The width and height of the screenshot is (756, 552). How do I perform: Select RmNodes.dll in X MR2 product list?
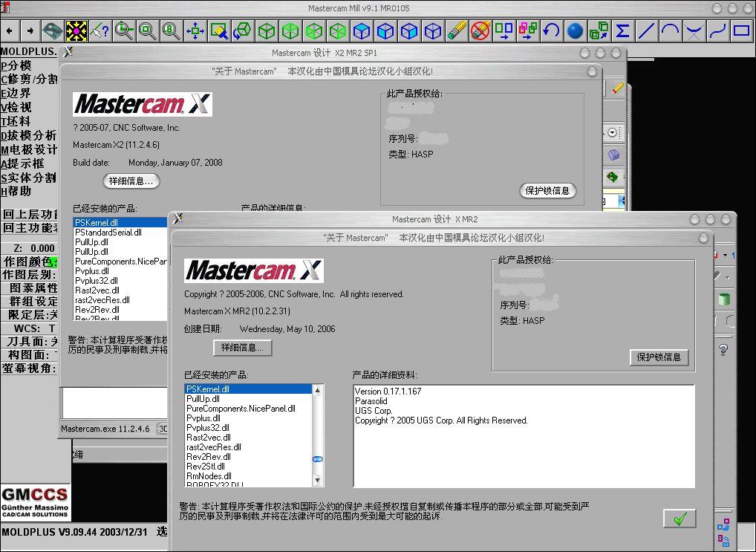(x=248, y=476)
